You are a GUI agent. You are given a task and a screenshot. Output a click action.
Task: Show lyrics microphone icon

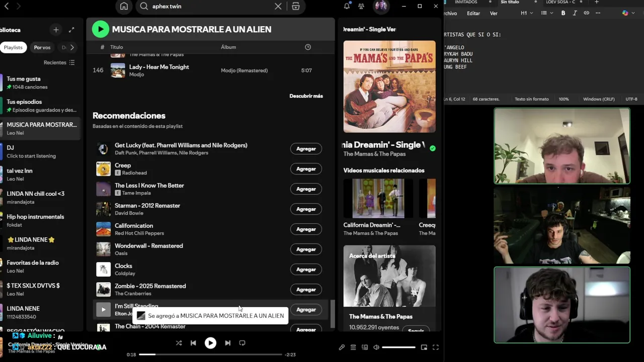tap(342, 347)
